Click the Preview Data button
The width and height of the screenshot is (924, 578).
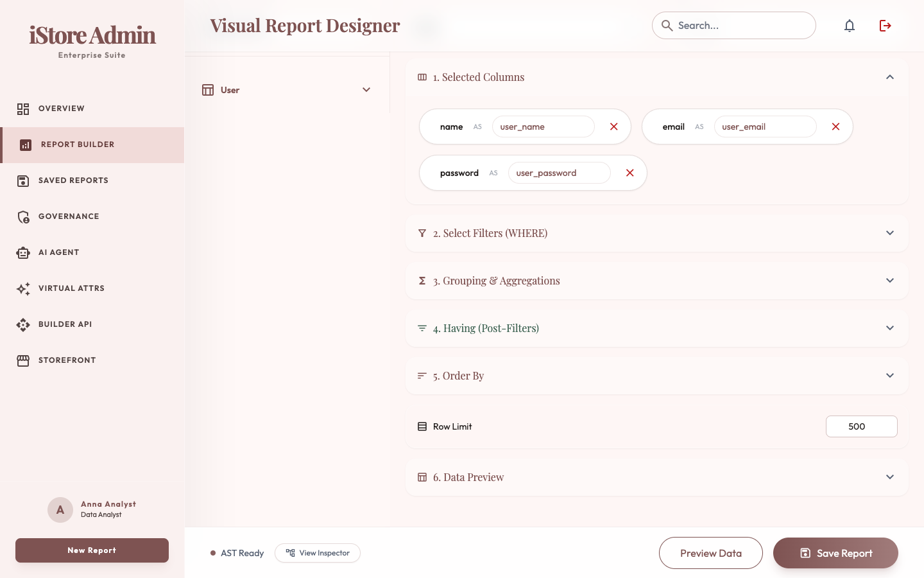[x=711, y=553]
